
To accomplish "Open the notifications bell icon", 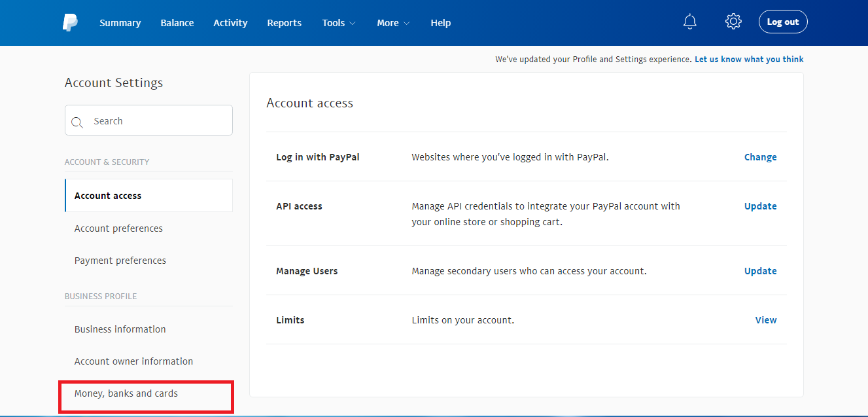I will (689, 22).
